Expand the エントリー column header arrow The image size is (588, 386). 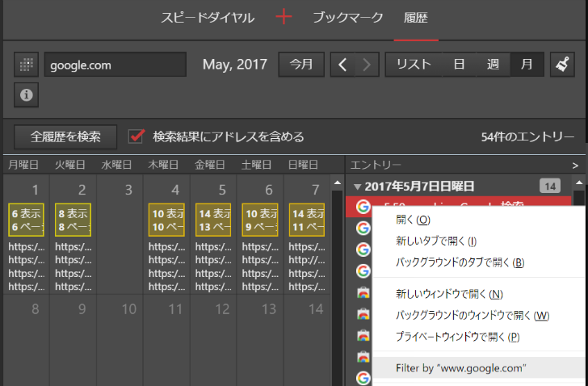click(x=575, y=166)
